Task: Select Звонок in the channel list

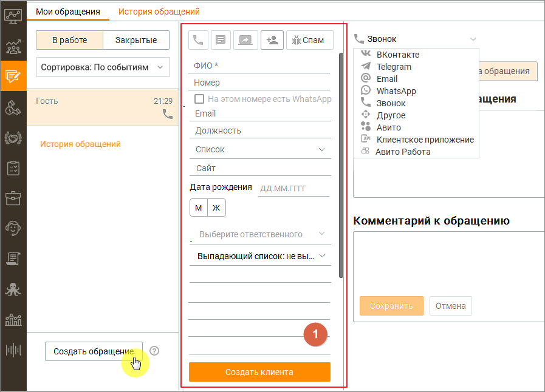Action: point(391,103)
